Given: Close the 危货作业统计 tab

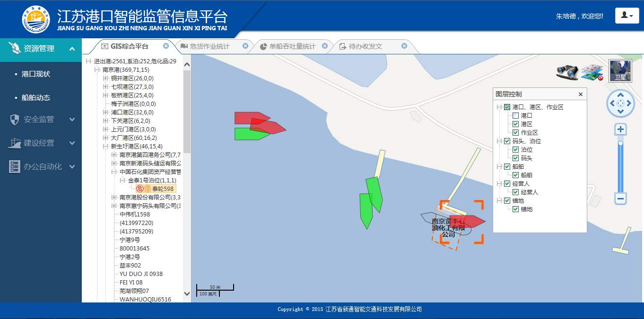Looking at the screenshot, I should [245, 46].
